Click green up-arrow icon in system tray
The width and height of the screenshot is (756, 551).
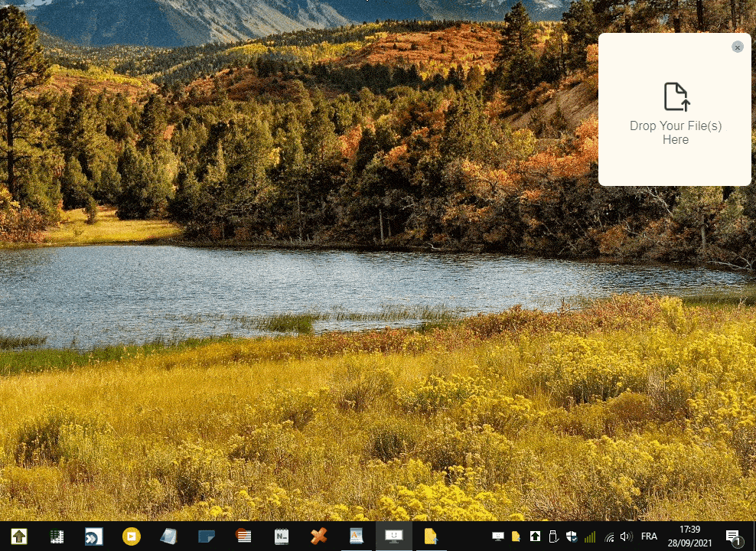(x=535, y=536)
